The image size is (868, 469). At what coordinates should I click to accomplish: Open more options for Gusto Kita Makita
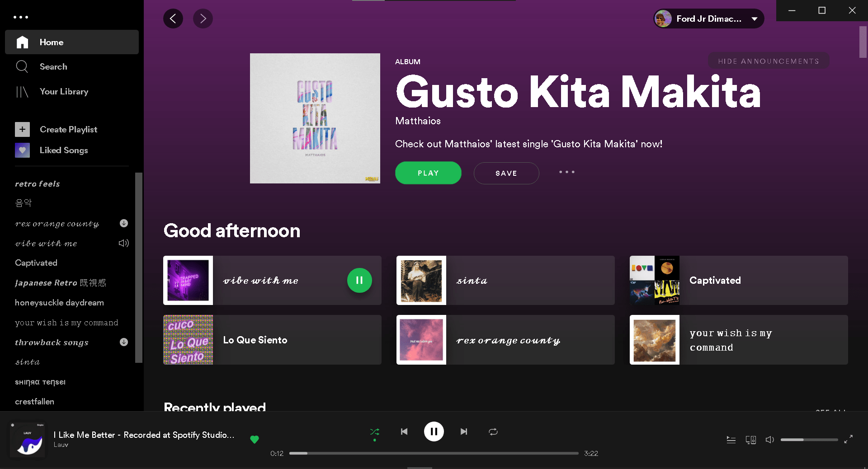567,172
